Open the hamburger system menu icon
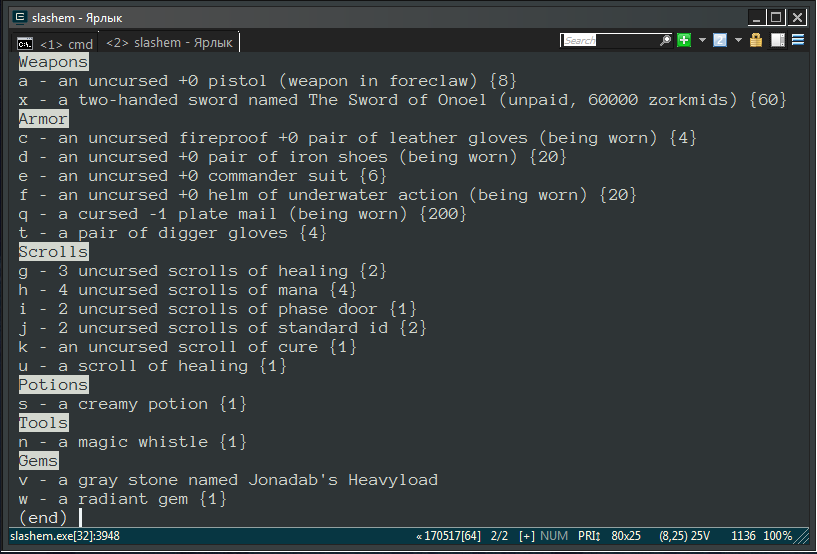 (798, 40)
